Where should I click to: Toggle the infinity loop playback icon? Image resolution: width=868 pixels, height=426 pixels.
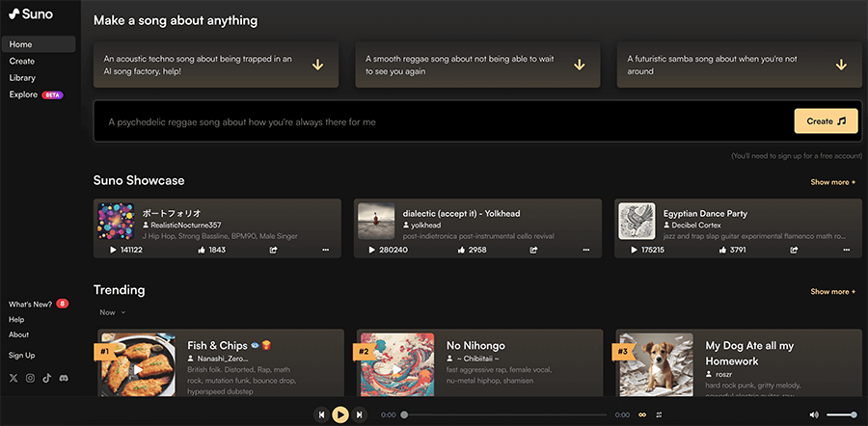point(642,414)
